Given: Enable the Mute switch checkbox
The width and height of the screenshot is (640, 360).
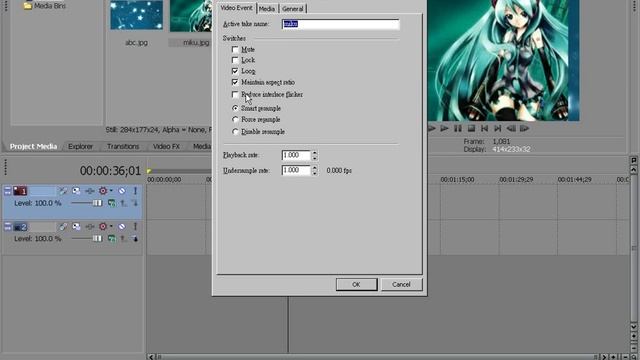Looking at the screenshot, I should point(235,49).
